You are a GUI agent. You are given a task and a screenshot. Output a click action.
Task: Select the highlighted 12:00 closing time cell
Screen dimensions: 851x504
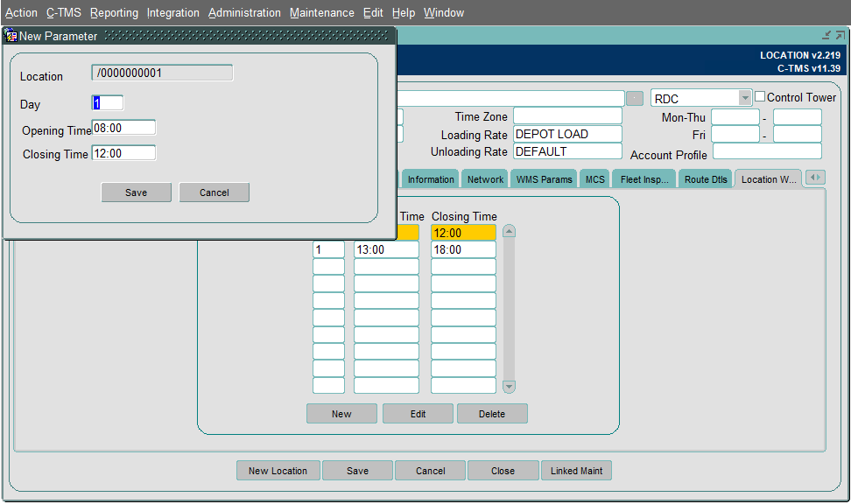(463, 233)
